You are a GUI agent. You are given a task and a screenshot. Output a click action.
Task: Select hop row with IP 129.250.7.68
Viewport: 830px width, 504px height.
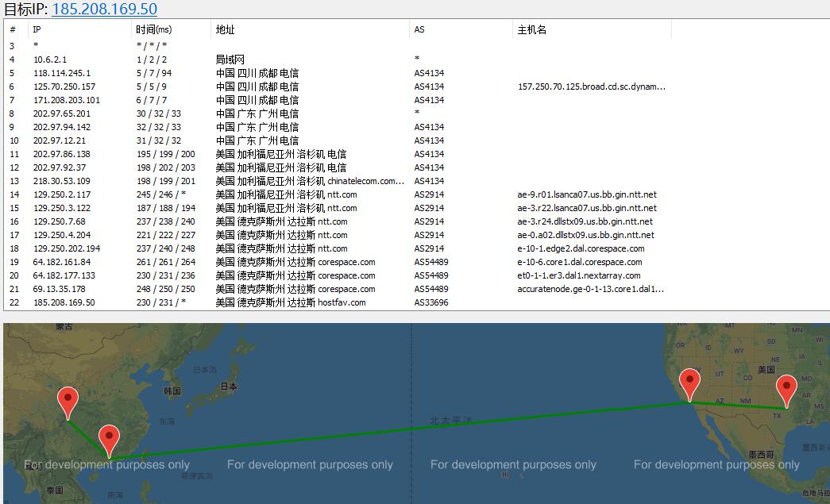(x=416, y=221)
